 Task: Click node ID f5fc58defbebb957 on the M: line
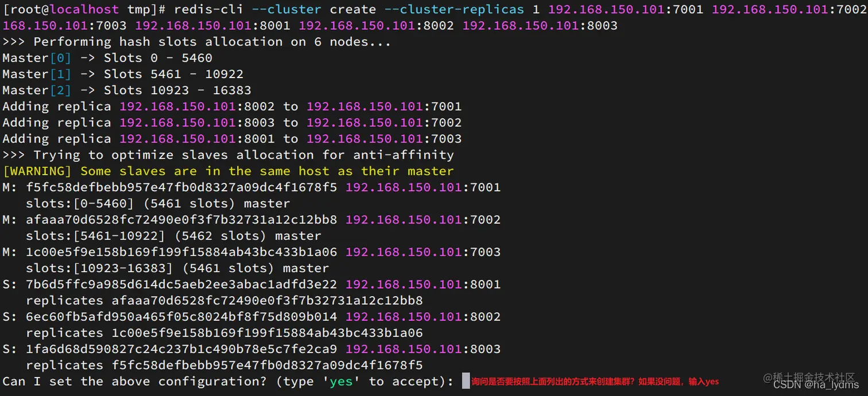(x=181, y=187)
